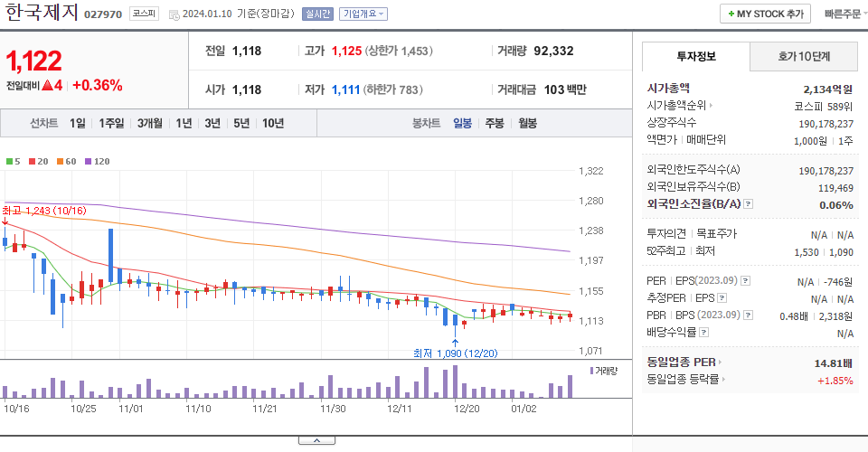The image size is (868, 452).
Task: Open help icon beside PER EPS(2023.09)
Action: [746, 281]
